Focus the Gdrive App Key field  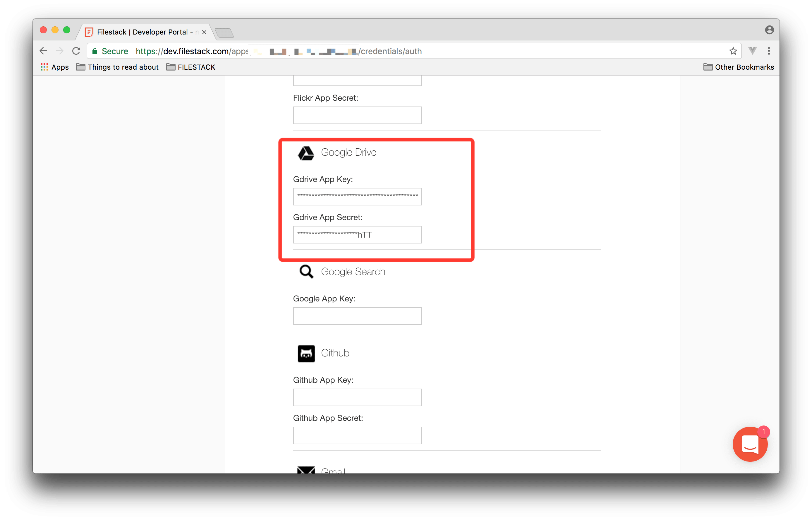(357, 197)
